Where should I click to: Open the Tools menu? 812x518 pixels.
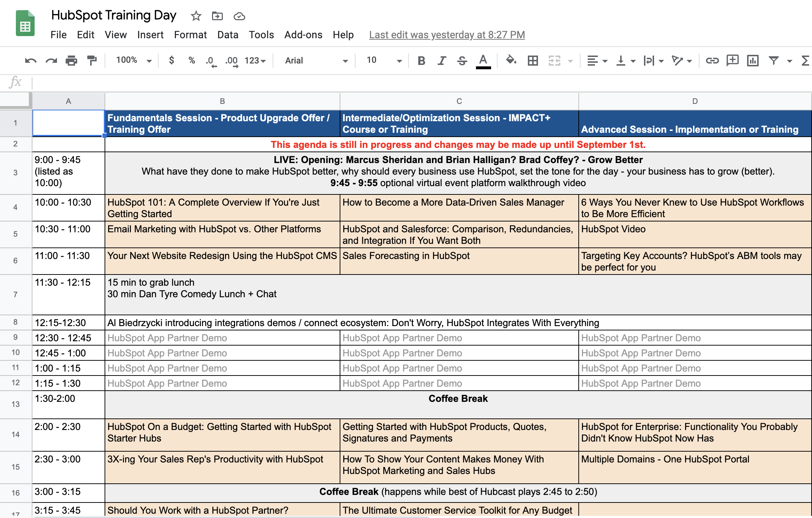click(x=261, y=35)
